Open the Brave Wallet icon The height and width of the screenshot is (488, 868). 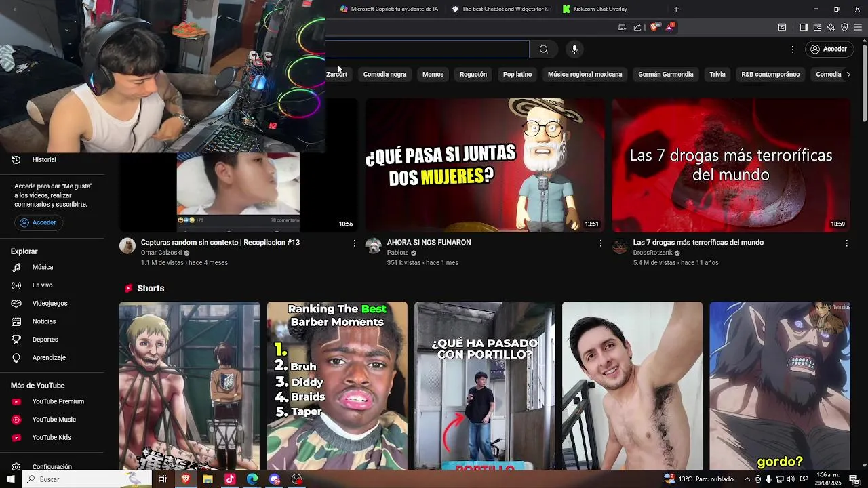pos(817,27)
